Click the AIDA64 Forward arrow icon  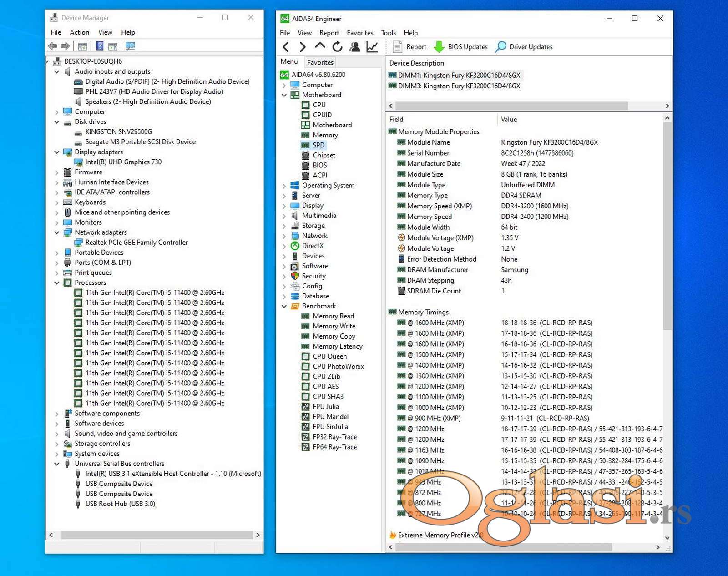[303, 47]
